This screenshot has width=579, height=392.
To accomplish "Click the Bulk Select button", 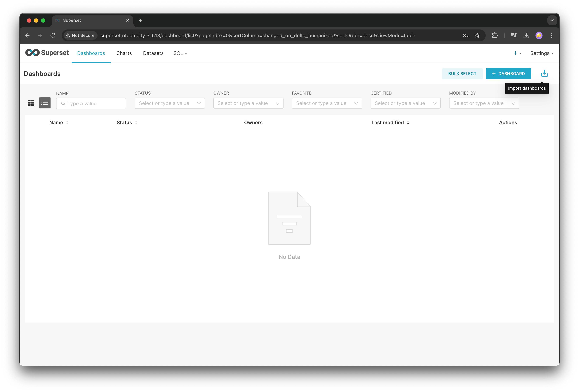I will click(x=462, y=74).
